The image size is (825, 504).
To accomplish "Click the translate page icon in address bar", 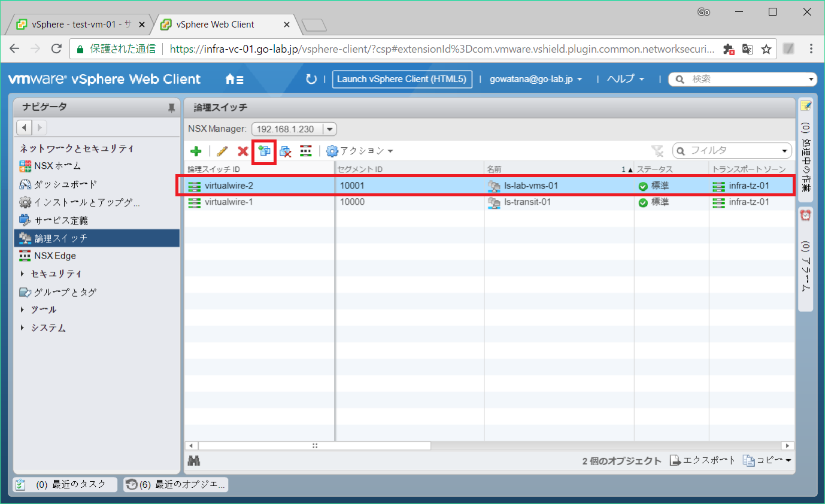I will (747, 49).
